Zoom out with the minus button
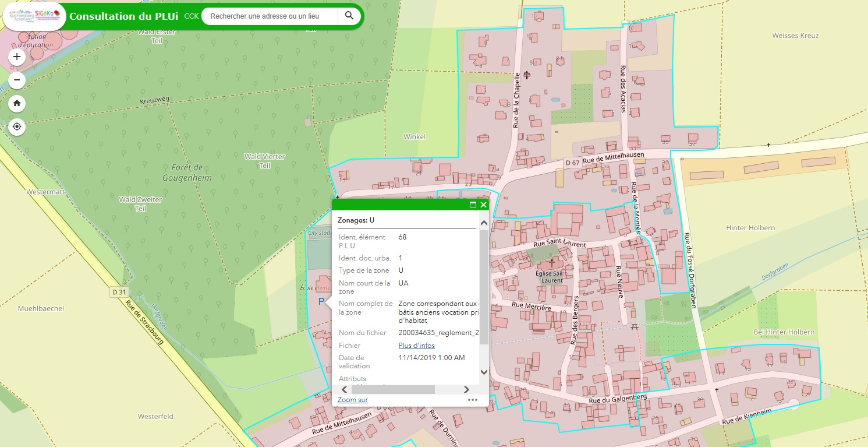 coord(17,80)
